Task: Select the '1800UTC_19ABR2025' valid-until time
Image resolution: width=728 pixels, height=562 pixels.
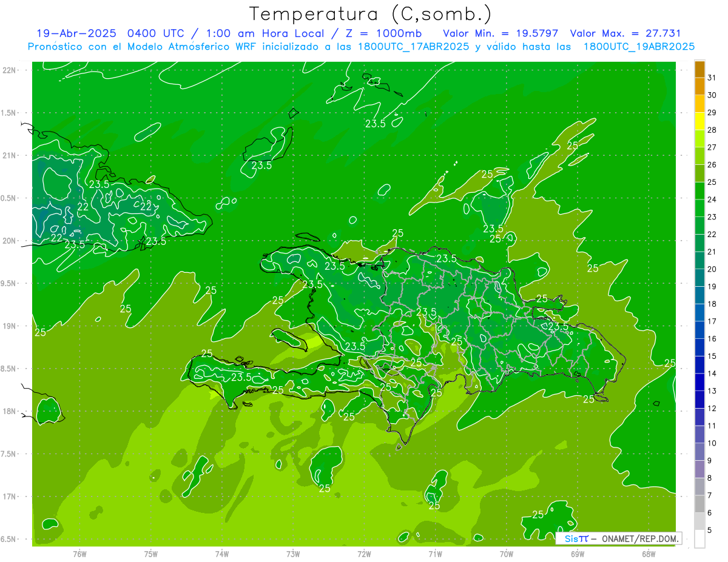Action: coord(639,47)
